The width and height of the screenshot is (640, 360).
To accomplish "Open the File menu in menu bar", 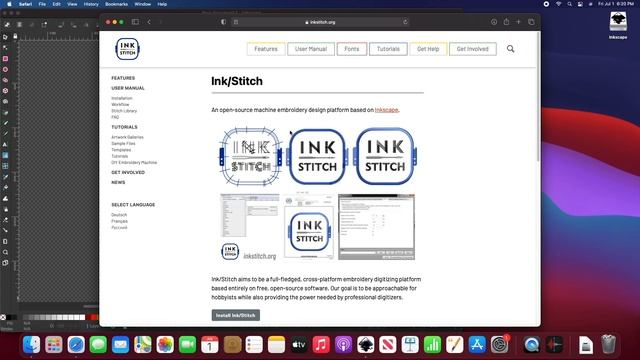I will [42, 4].
